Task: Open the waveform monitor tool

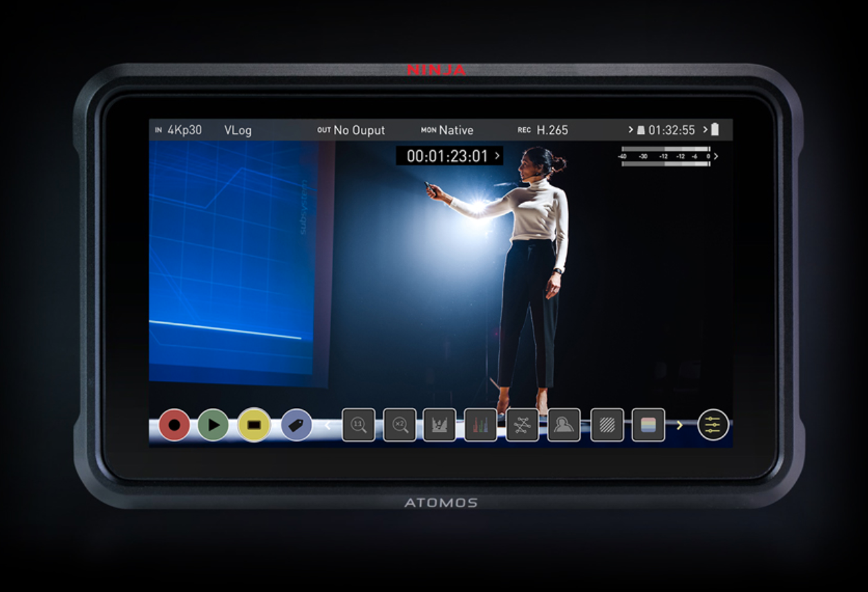Action: point(440,425)
